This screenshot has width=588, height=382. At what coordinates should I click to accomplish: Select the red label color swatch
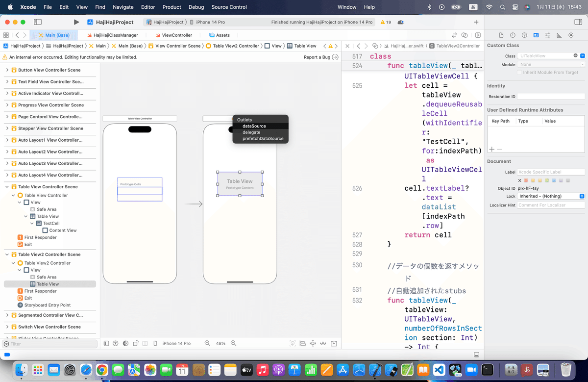pyautogui.click(x=526, y=180)
